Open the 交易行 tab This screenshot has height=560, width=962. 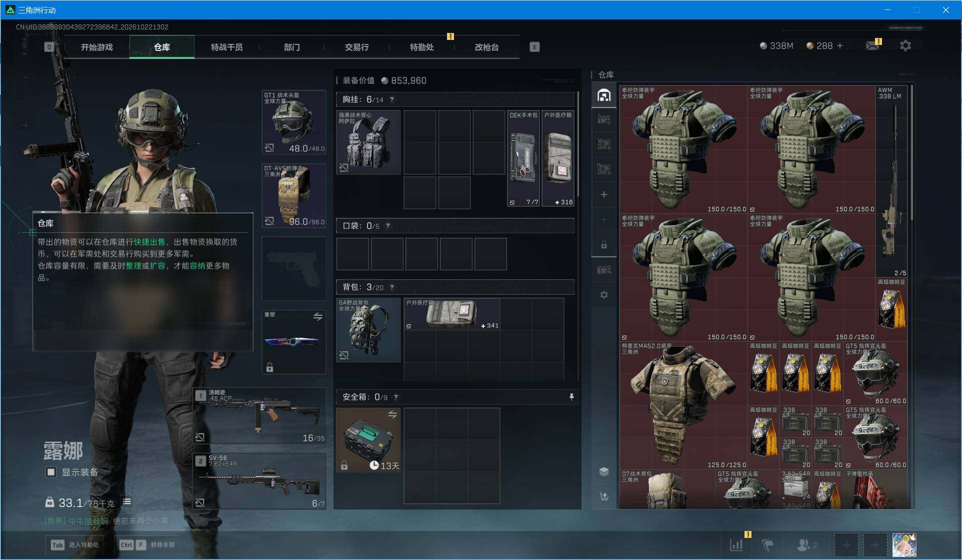point(356,47)
